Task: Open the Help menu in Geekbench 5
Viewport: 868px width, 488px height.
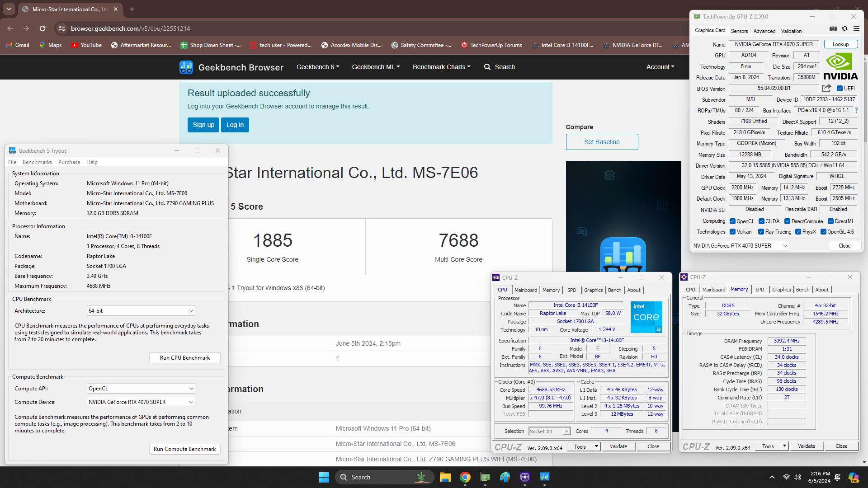Action: tap(92, 162)
